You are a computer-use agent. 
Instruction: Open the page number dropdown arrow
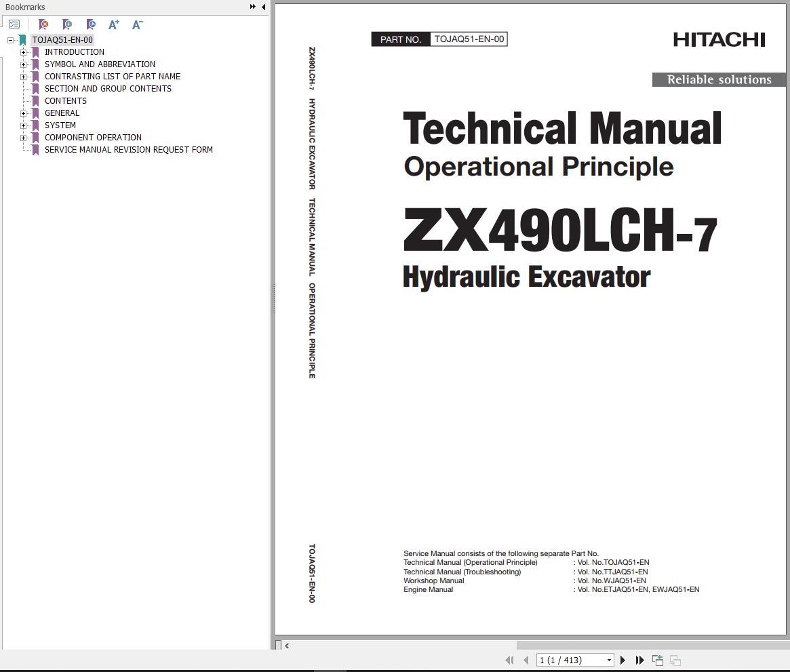[x=609, y=660]
